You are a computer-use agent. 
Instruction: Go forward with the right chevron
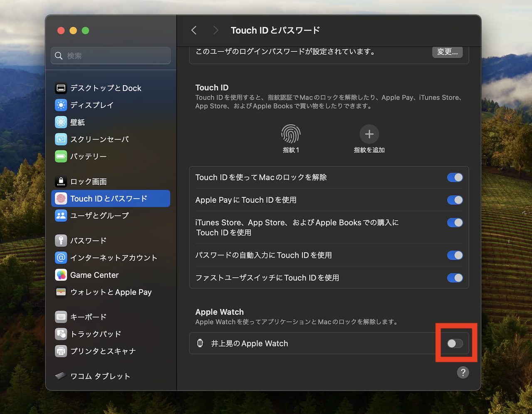215,30
